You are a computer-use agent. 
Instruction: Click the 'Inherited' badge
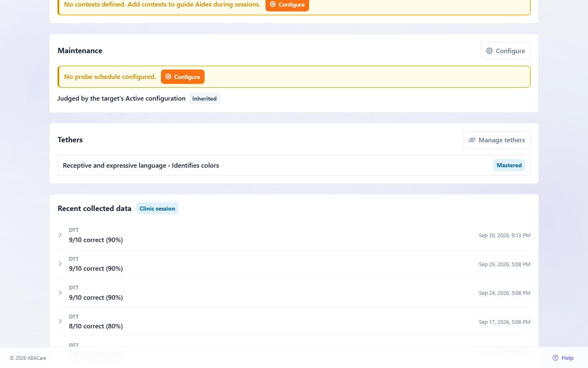[x=205, y=99]
